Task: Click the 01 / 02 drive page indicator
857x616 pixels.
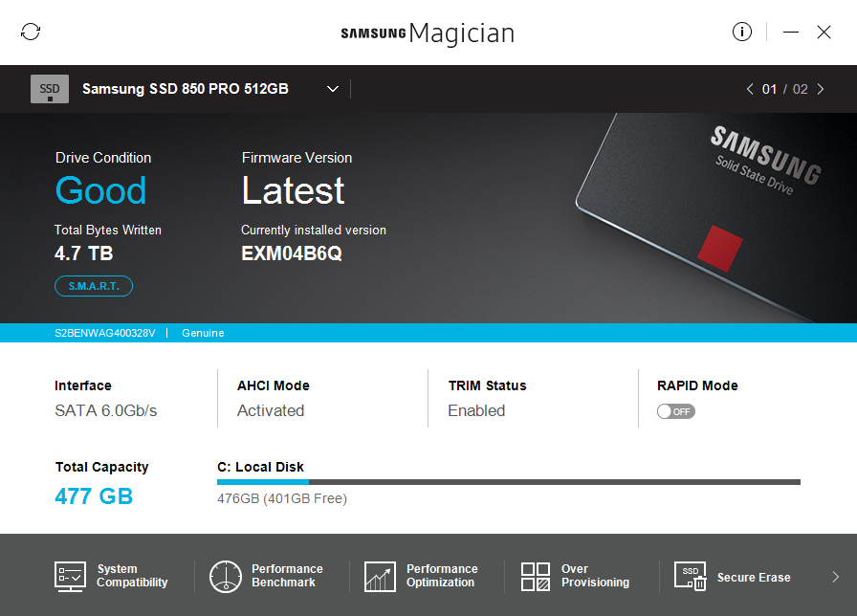Action: pos(785,89)
